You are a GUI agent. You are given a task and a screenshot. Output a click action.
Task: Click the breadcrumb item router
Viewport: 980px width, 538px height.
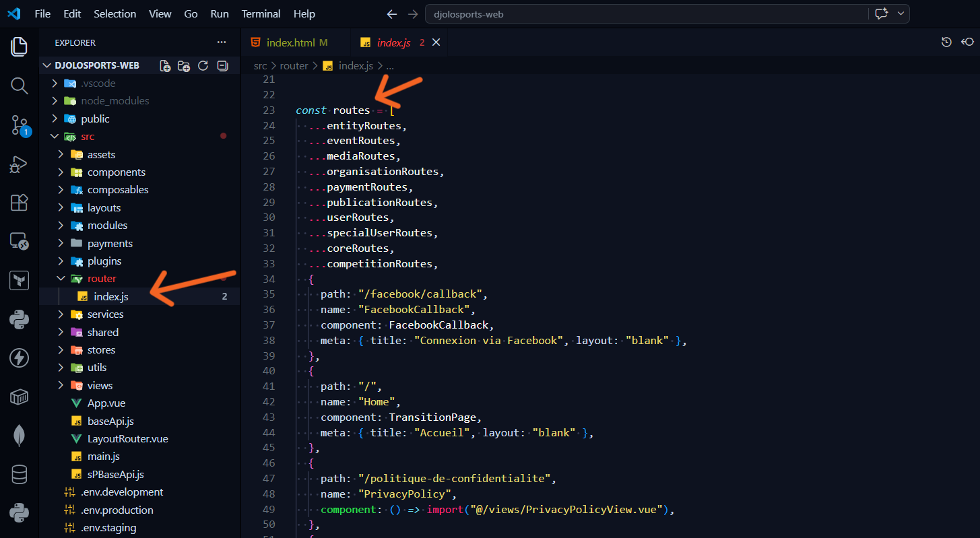tap(294, 65)
